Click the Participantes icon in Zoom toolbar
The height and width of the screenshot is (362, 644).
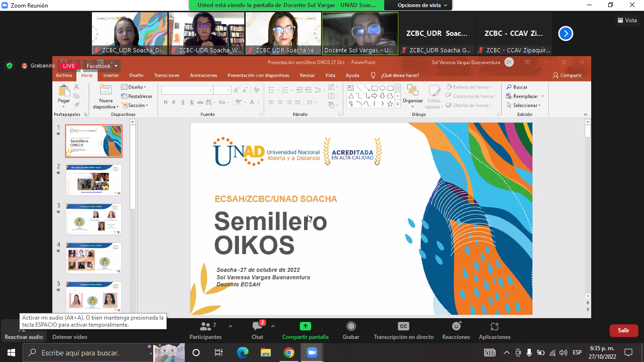pos(205,326)
